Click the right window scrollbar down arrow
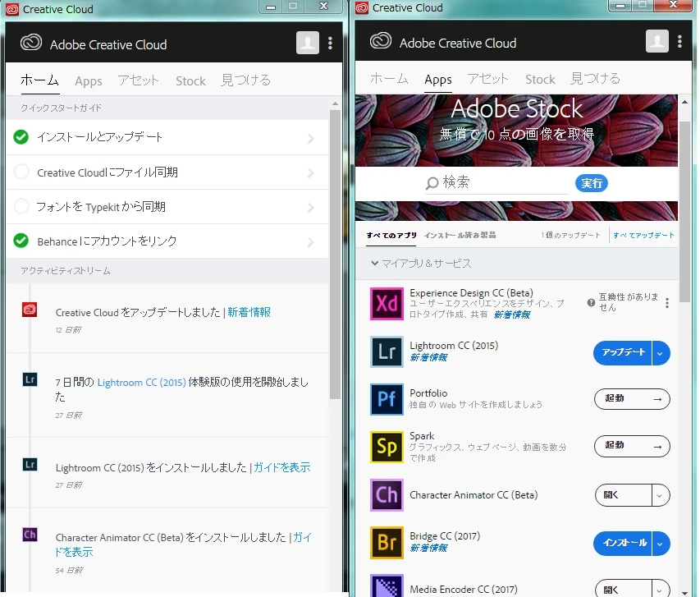The height and width of the screenshot is (597, 700). click(x=685, y=593)
